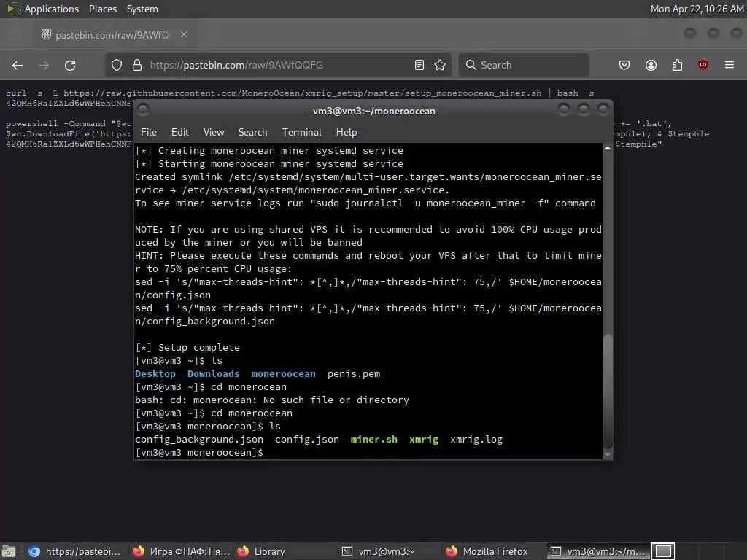
Task: Click the moneroocean directory name in ls output
Action: pos(284,374)
